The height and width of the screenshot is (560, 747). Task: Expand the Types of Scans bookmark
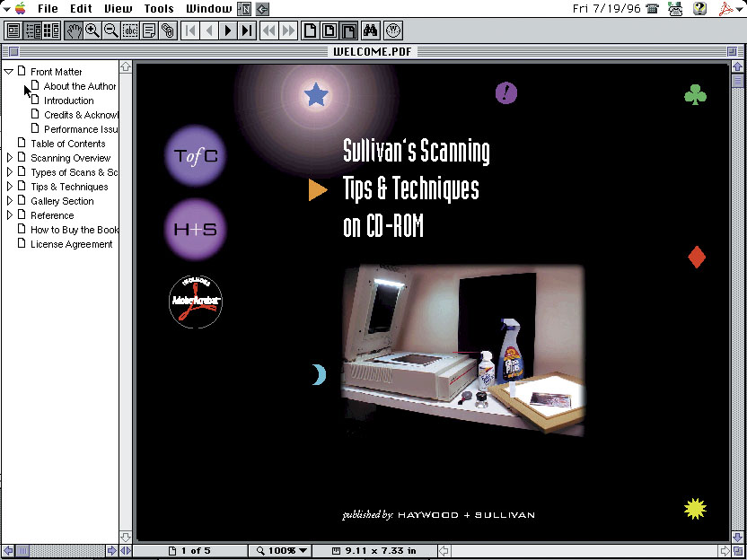coord(9,172)
